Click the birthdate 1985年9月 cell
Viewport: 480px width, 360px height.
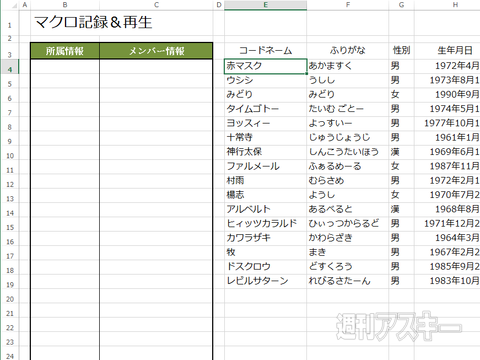[x=447, y=267]
